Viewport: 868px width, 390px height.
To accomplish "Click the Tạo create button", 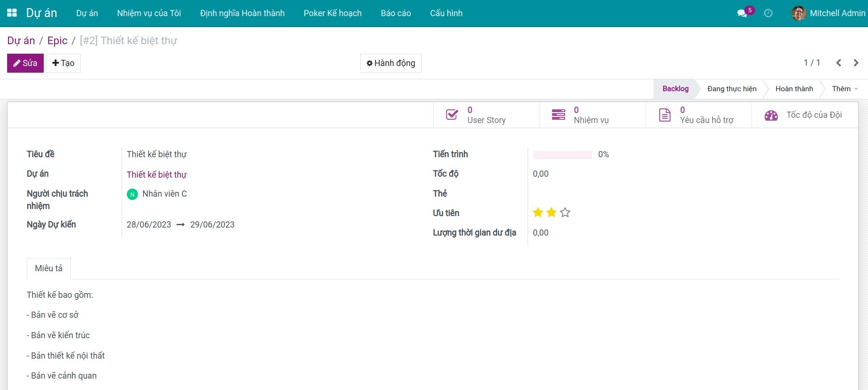I will point(63,63).
